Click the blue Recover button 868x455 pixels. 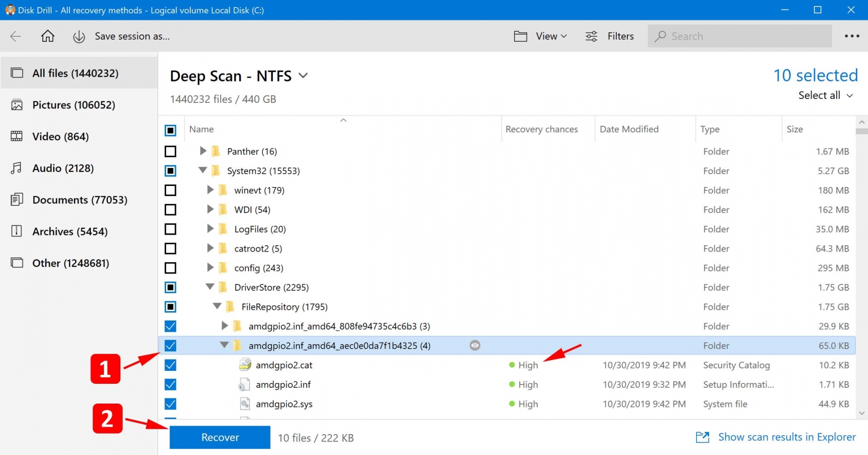[x=220, y=437]
